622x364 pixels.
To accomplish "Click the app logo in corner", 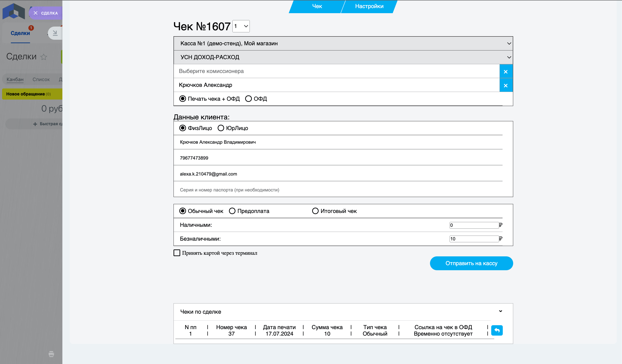I will coord(14,11).
